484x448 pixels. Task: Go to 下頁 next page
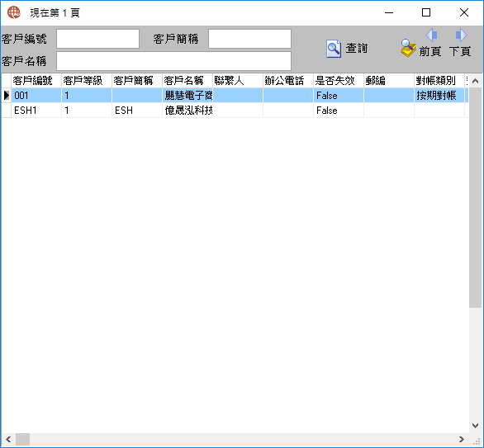[x=460, y=51]
